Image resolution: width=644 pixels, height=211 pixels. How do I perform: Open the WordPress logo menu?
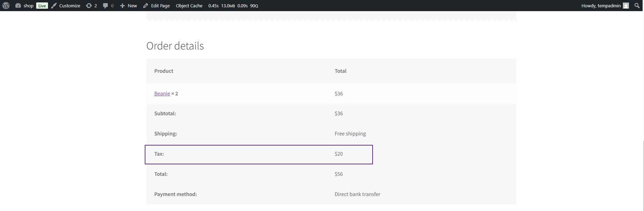point(6,6)
